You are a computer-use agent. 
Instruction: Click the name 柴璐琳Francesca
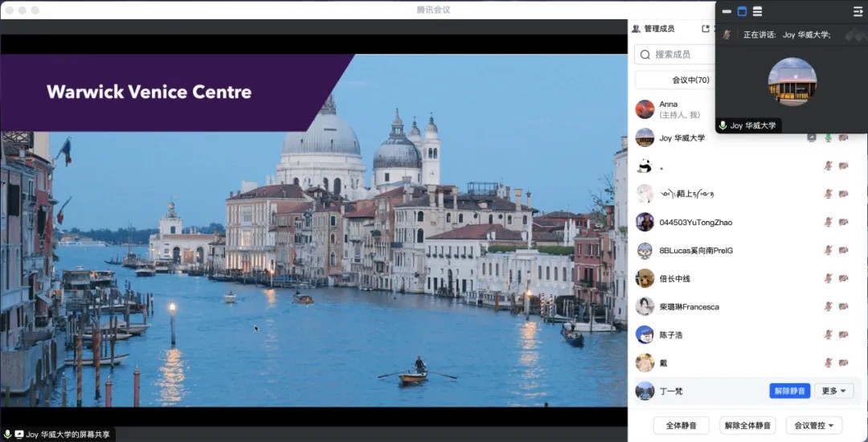(x=690, y=306)
